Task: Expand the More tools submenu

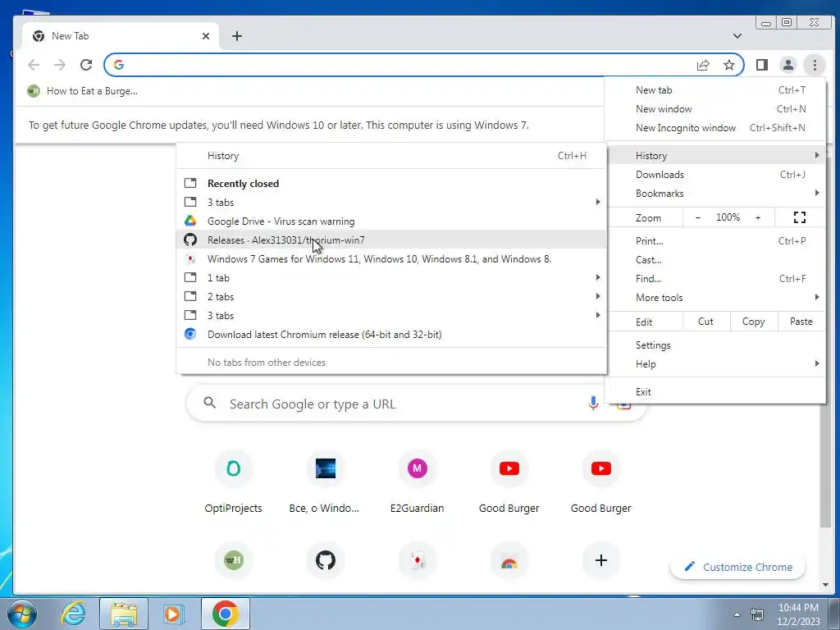Action: coord(715,297)
